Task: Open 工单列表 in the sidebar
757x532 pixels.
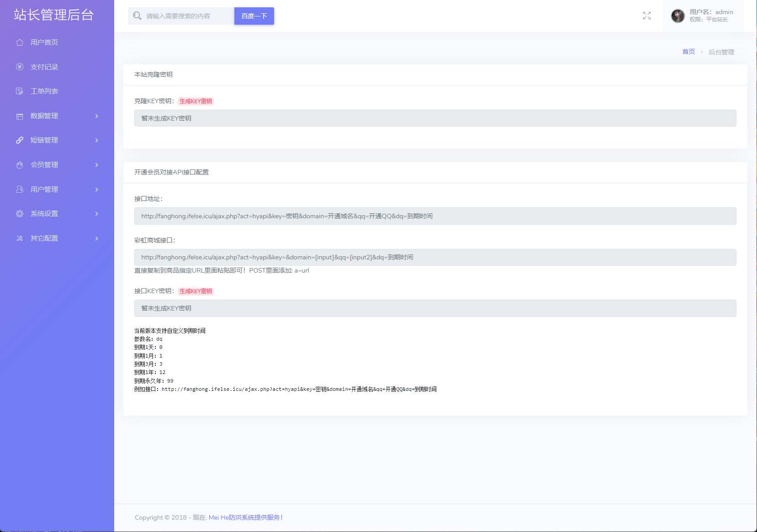Action: 44,91
